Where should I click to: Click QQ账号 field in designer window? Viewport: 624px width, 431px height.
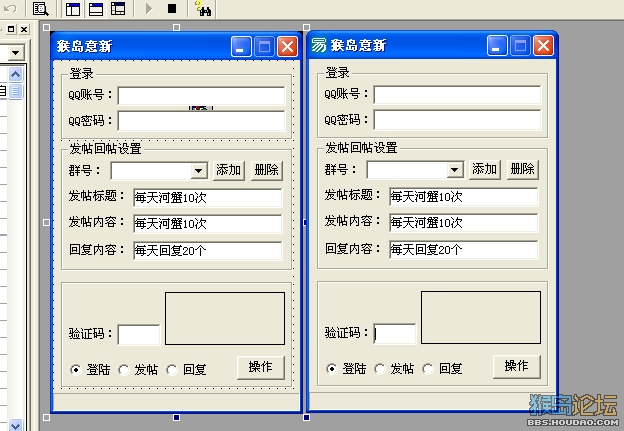click(x=201, y=96)
